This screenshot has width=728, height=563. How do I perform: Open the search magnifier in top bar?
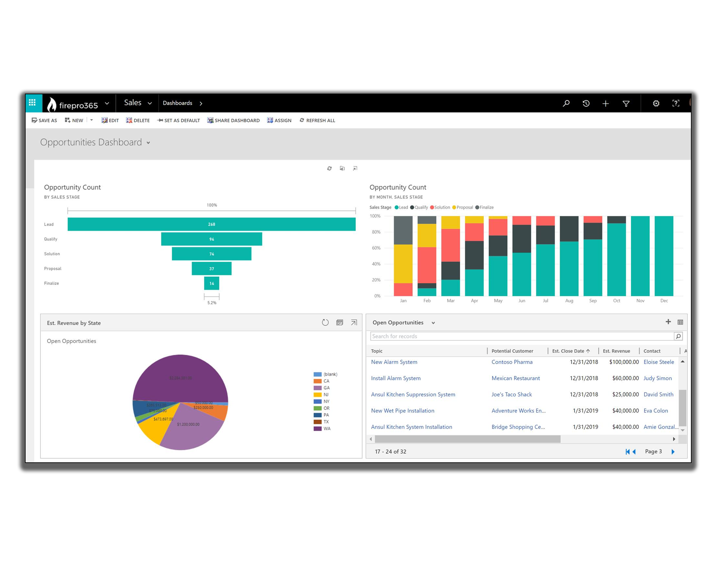566,103
